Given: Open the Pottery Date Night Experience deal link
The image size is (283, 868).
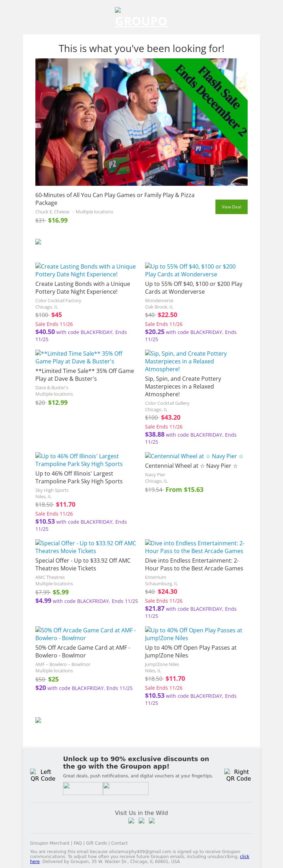Looking at the screenshot, I should point(85,270).
